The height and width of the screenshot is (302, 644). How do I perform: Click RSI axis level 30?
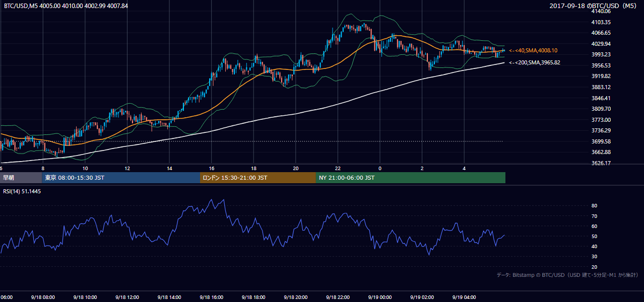pyautogui.click(x=594, y=257)
